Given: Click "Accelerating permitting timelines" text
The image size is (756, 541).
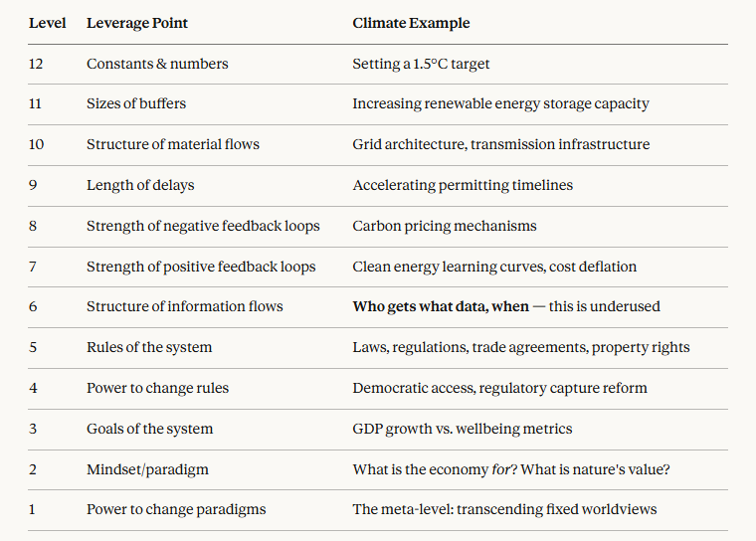Looking at the screenshot, I should (463, 185).
